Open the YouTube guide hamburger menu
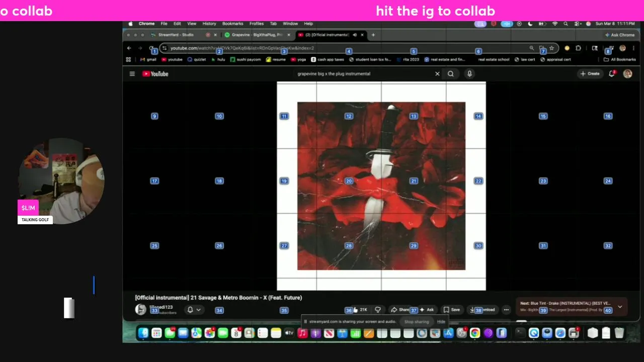Viewport: 644px width, 362px height. [x=132, y=74]
